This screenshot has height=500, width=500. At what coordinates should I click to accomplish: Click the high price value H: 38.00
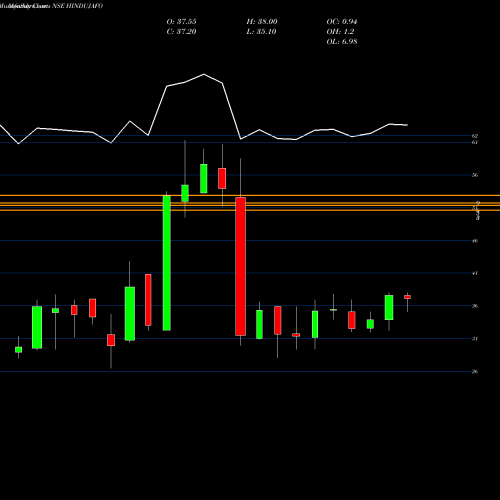(x=262, y=22)
